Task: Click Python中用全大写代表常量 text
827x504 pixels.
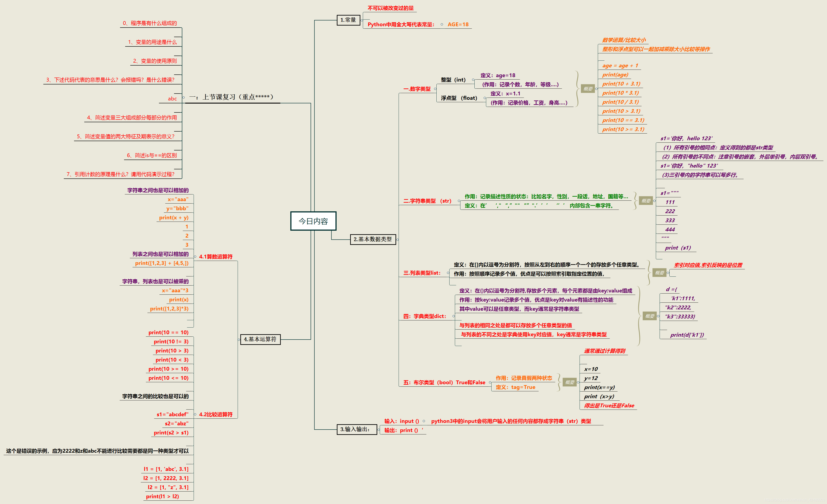Action: click(401, 24)
